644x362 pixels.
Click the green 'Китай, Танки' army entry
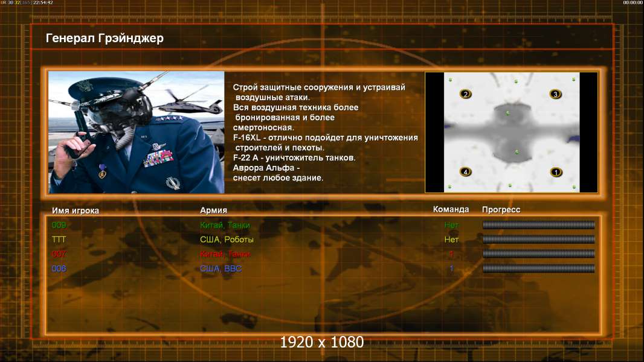tap(225, 225)
